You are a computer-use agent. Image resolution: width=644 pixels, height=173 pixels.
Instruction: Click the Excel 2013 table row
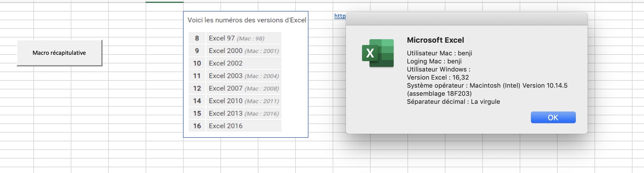(243, 113)
